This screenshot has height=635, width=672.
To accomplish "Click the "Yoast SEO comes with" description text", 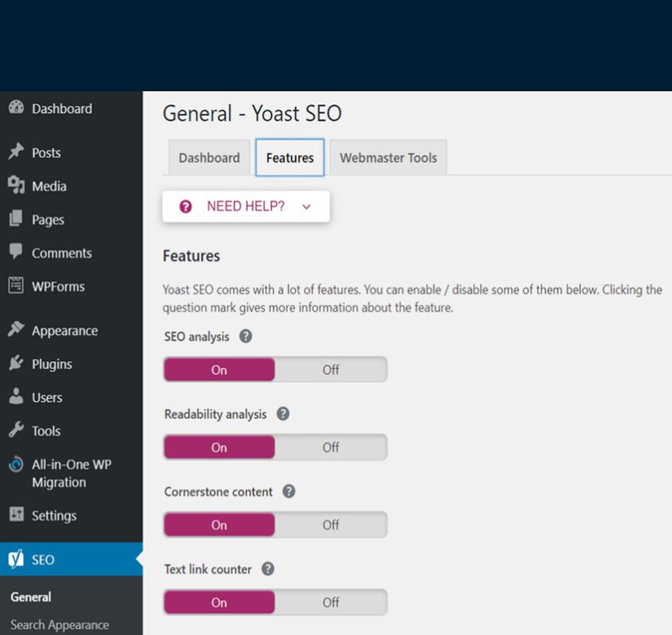I will click(412, 298).
